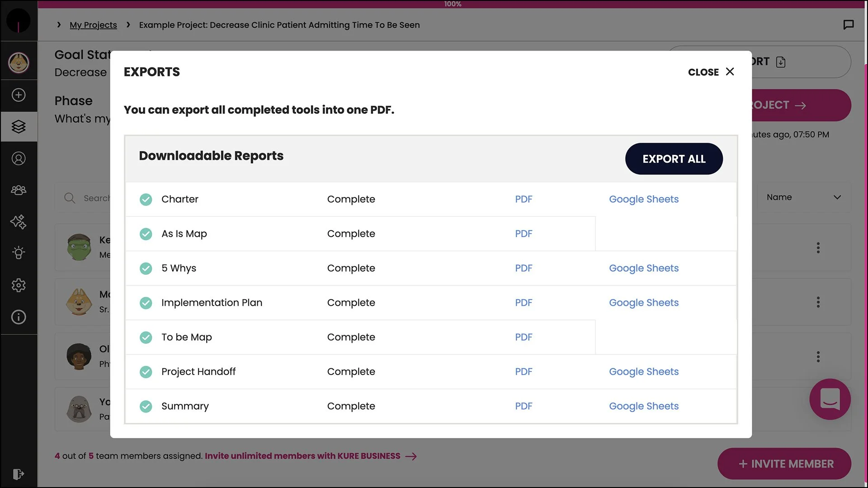The width and height of the screenshot is (868, 488).
Task: Open settings gear in sidebar
Action: click(x=19, y=285)
